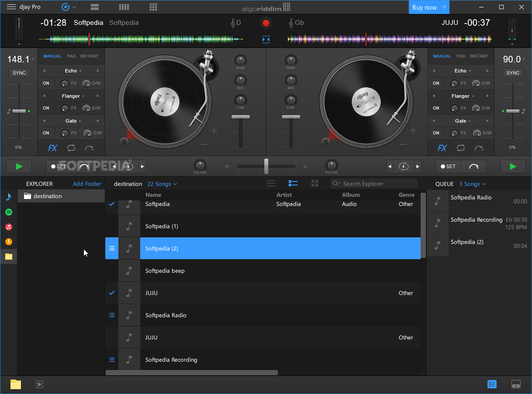
Task: Click the right deck bounce arrow icon
Action: pos(479,148)
